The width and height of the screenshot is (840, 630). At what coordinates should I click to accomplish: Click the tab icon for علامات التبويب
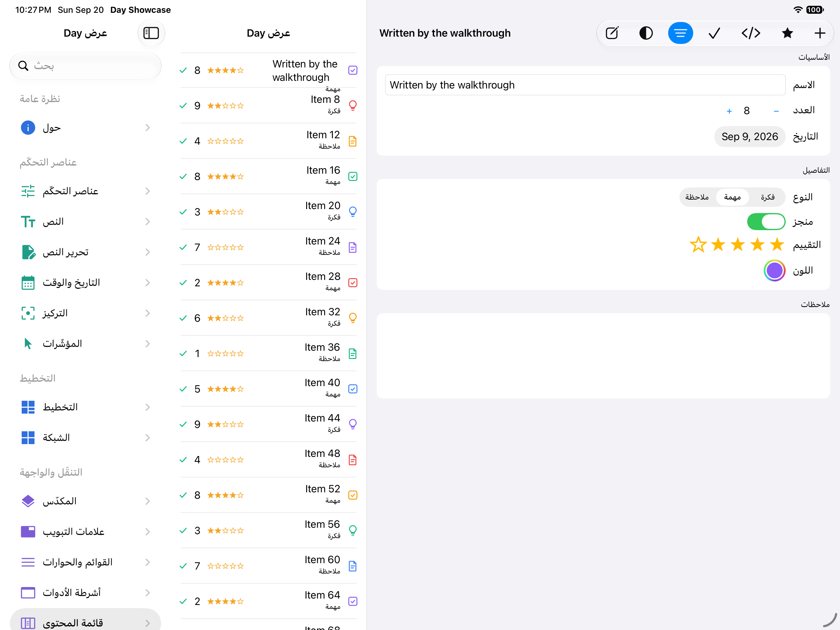click(x=28, y=531)
